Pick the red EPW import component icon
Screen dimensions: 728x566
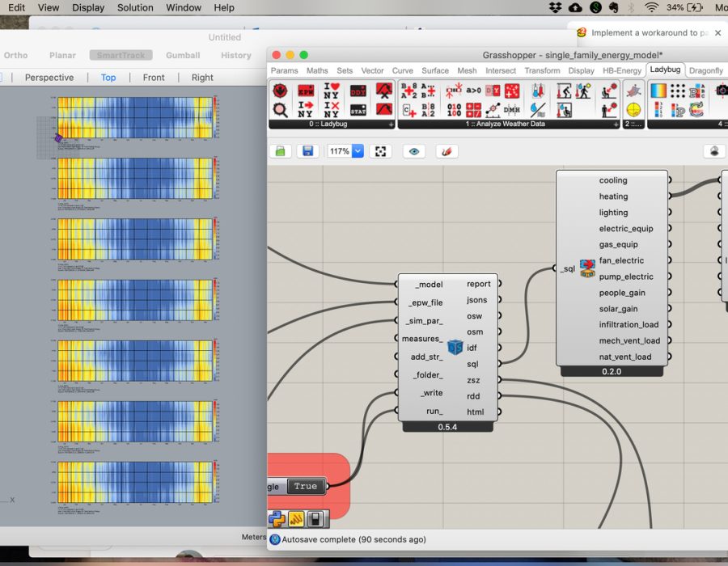[x=306, y=91]
